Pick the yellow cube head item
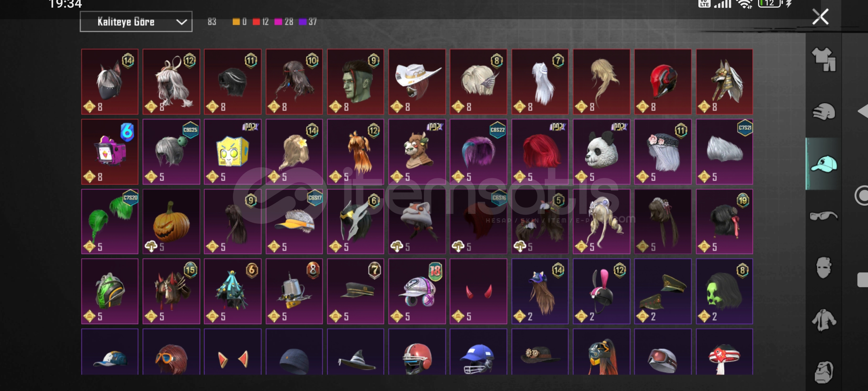Viewport: 868px width, 391px height. 233,152
